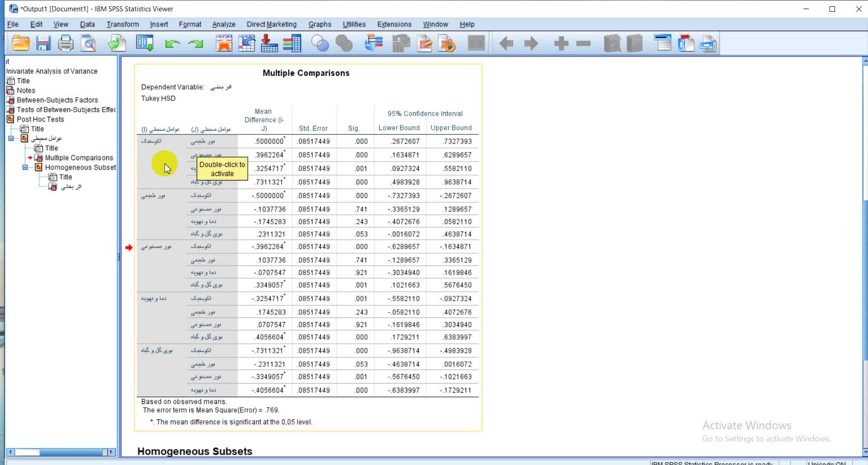868x465 pixels.
Task: Click the Demote right arrow icon
Action: pos(531,44)
